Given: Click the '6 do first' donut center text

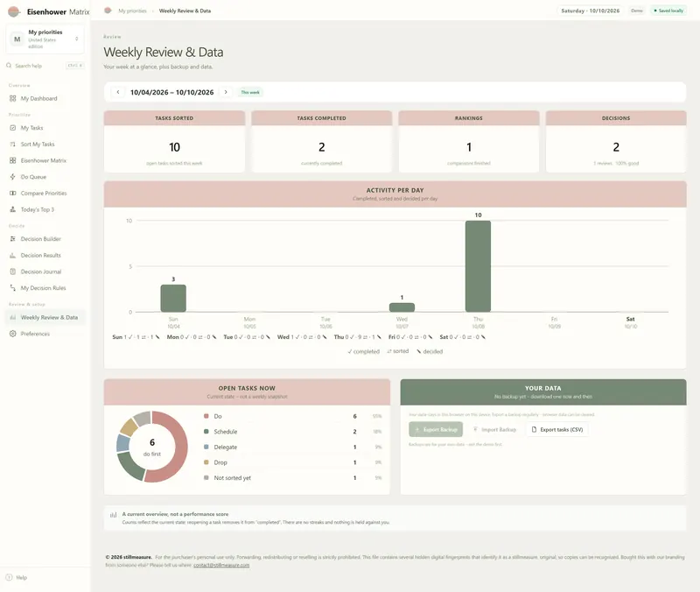Looking at the screenshot, I should pos(151,448).
